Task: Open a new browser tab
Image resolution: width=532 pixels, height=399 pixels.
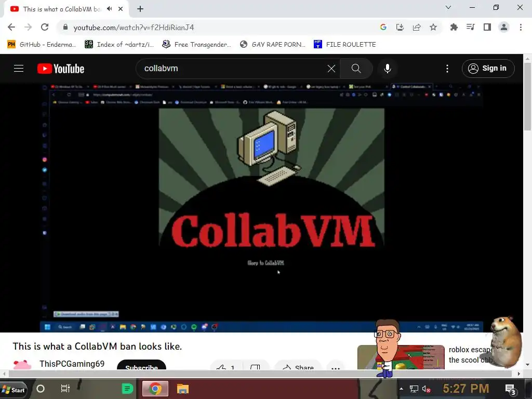Action: click(140, 9)
